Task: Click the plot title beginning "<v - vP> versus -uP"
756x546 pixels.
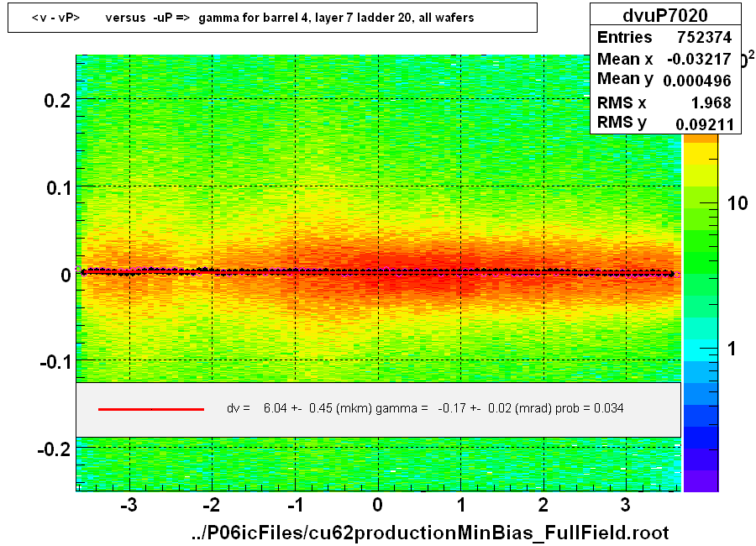Action: click(253, 18)
